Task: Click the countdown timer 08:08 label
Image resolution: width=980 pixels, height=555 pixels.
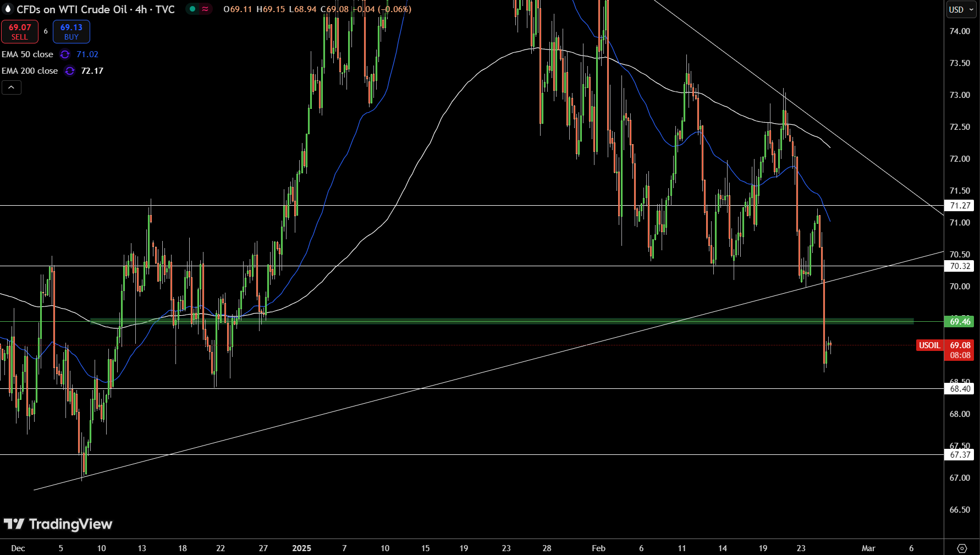Action: pos(960,355)
